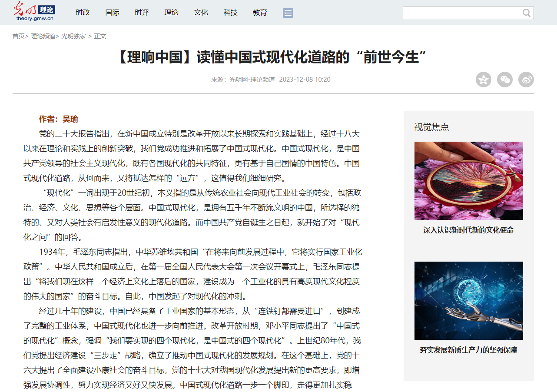Open the embroidery hoop thumbnail image
The height and width of the screenshot is (392, 557).
coord(468,180)
